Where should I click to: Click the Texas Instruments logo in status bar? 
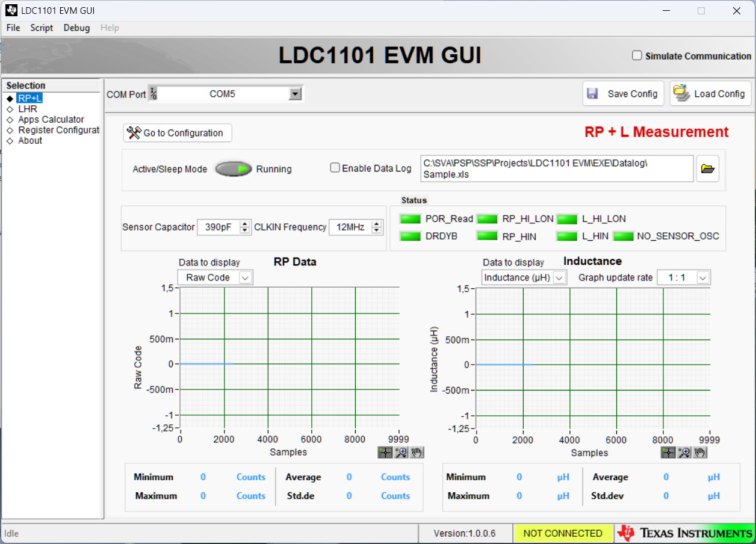point(685,533)
